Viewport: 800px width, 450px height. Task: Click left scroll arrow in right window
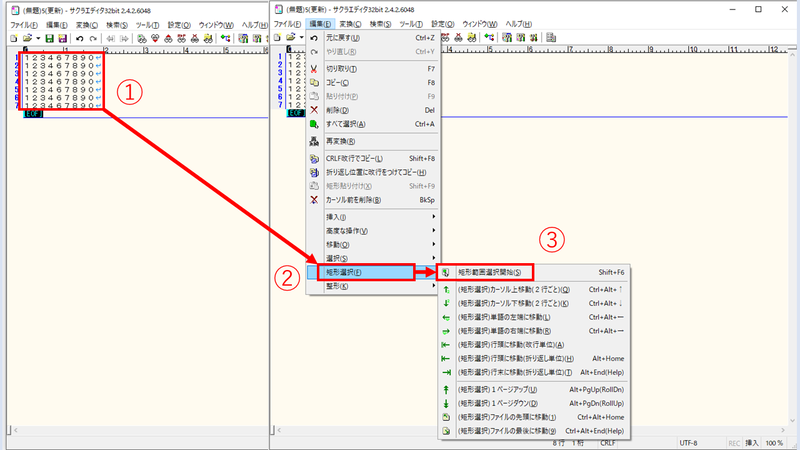[x=280, y=430]
